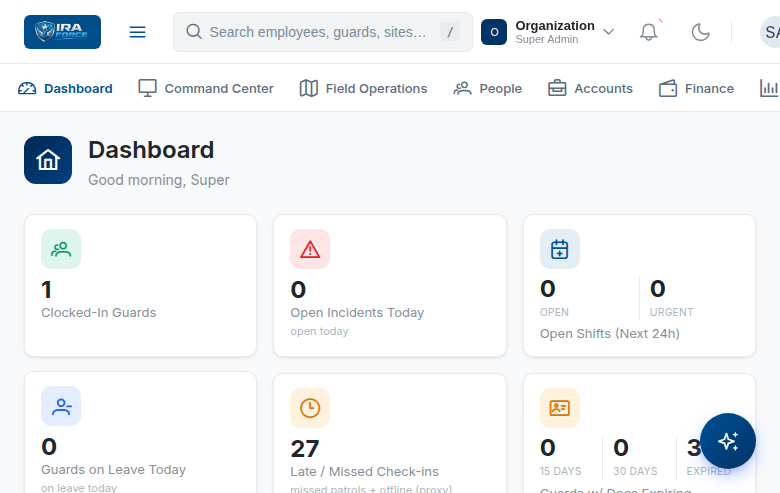Image resolution: width=780 pixels, height=493 pixels.
Task: Open the People tab
Action: (488, 88)
